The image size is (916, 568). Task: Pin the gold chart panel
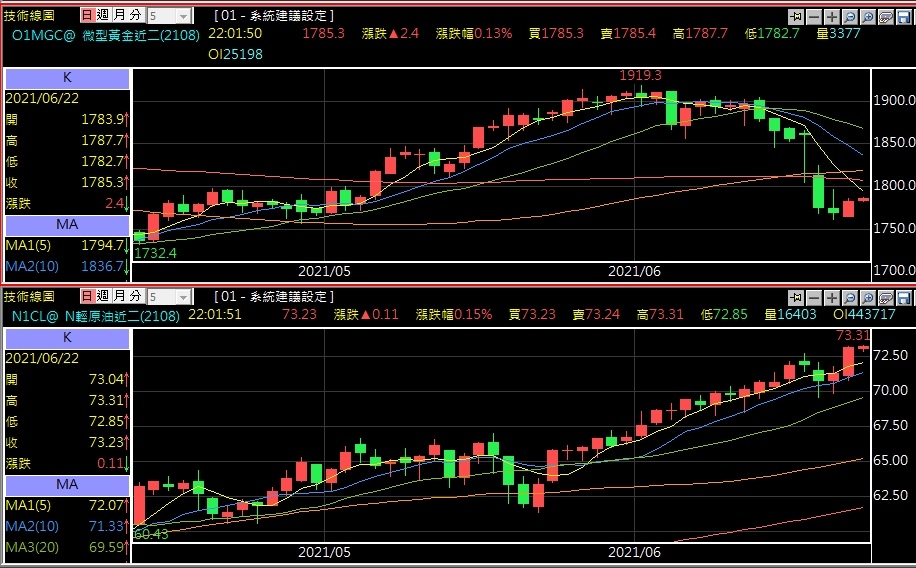click(796, 16)
